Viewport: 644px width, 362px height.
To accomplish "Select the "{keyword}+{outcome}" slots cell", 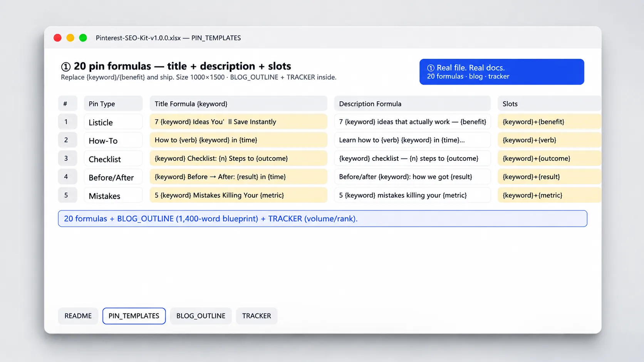I will tap(550, 158).
